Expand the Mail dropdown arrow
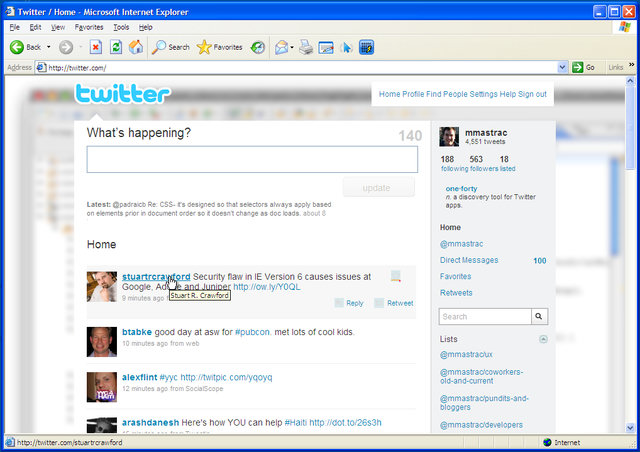 tap(292, 48)
